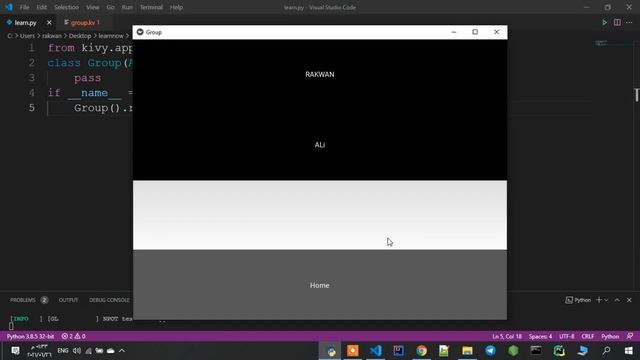The image size is (640, 360).
Task: Show hidden tray icons with the caret
Action: [122, 351]
